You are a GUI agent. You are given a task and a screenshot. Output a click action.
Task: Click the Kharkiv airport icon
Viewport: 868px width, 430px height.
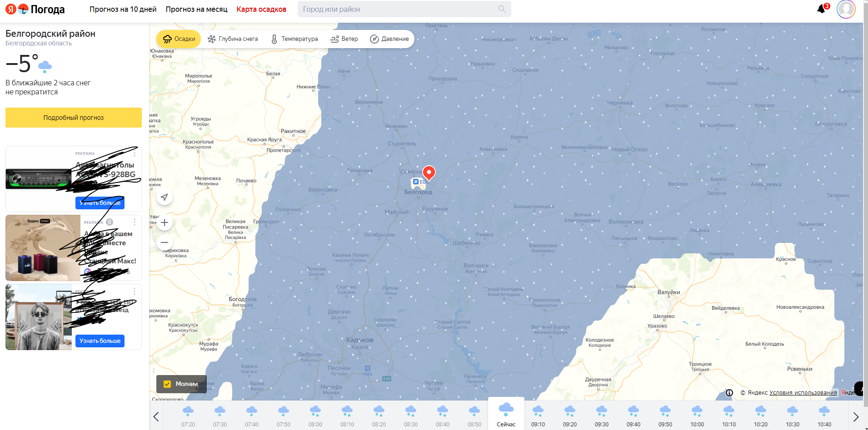point(368,368)
